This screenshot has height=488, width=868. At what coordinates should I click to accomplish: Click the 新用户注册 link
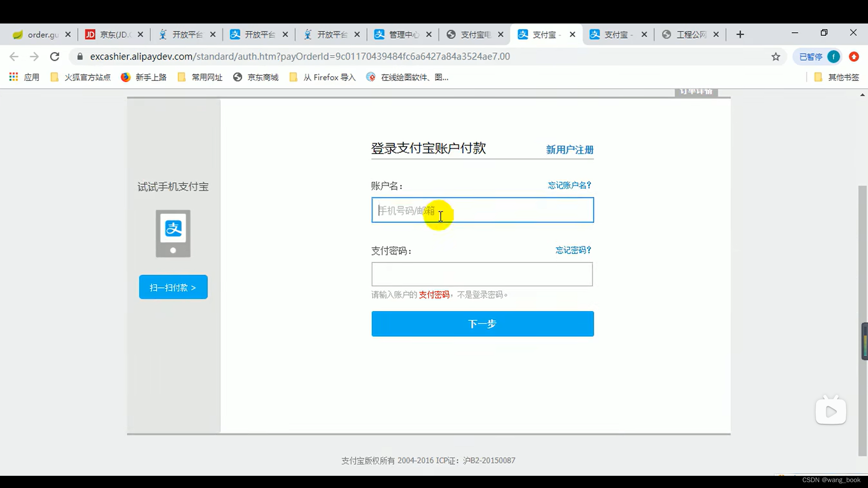tap(570, 150)
